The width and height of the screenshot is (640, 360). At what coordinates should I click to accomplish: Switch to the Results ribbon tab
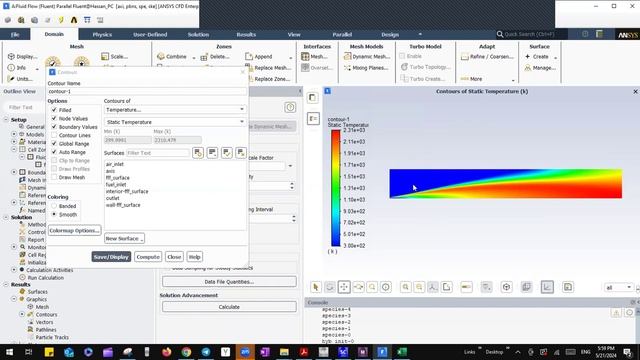point(246,34)
